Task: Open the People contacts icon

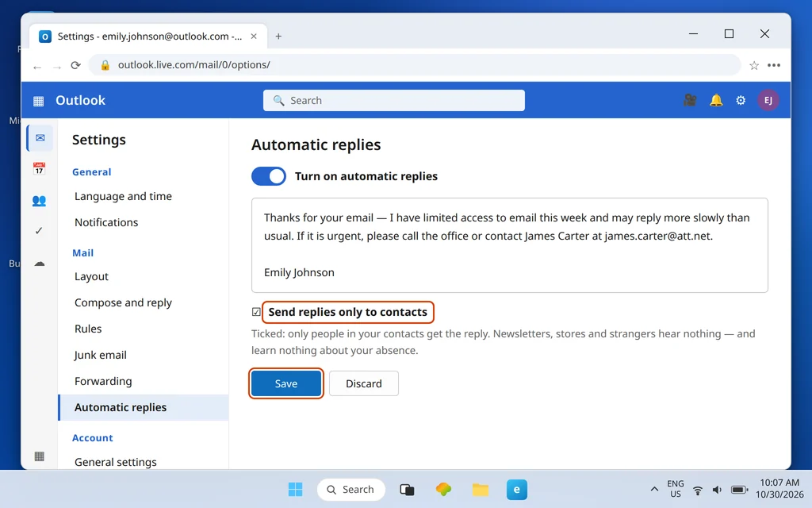Action: [39, 200]
